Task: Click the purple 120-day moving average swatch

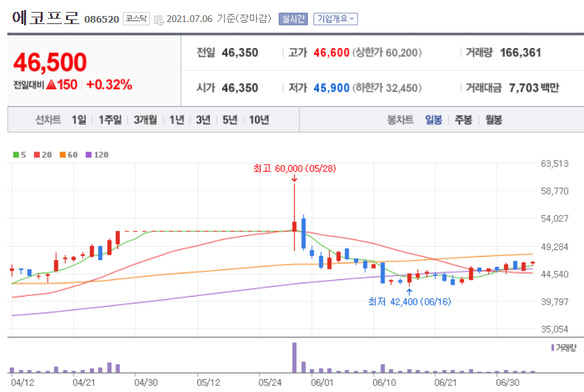Action: pyautogui.click(x=89, y=155)
